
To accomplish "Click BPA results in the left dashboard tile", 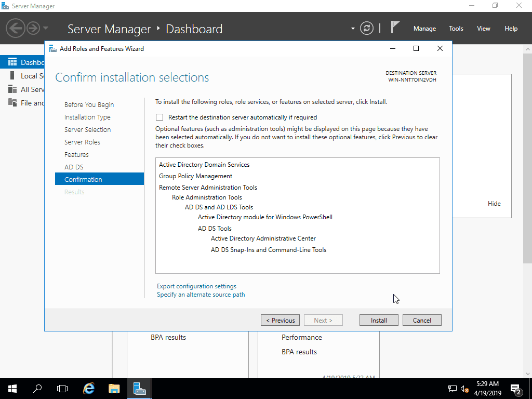I will click(168, 337).
